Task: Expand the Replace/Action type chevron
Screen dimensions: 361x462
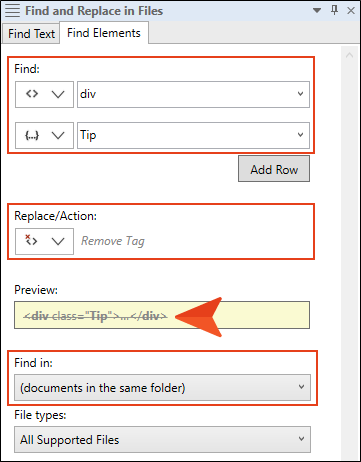Action: click(58, 241)
